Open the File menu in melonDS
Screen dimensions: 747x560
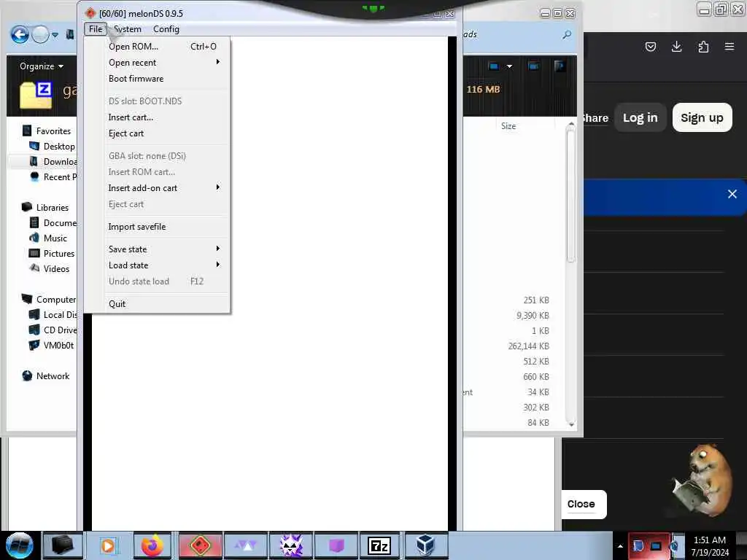point(96,29)
